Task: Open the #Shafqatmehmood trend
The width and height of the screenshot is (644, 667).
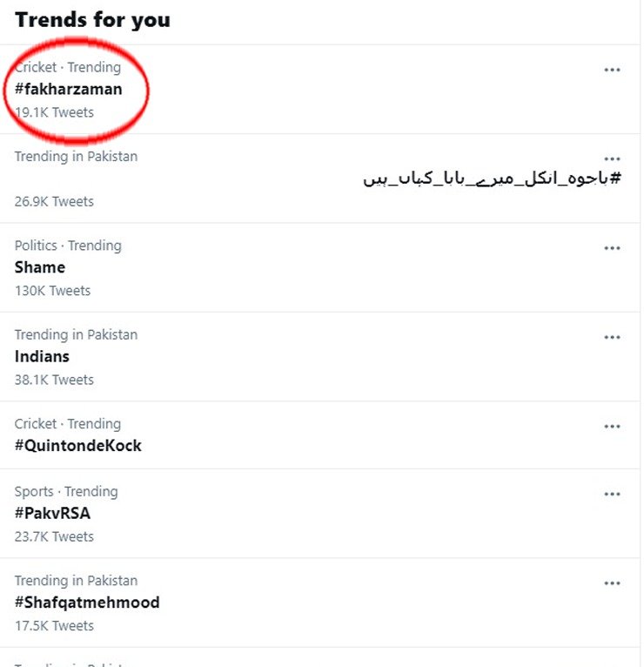Action: click(87, 603)
